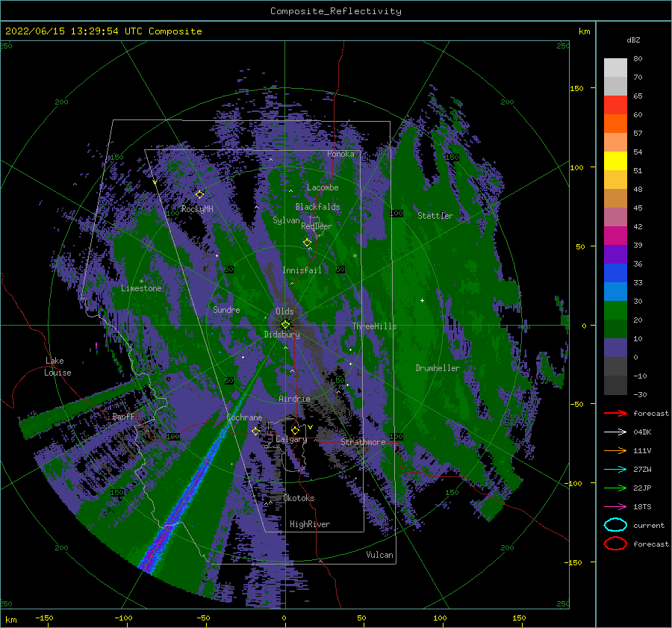Click the Didsbury city label
Viewport: 672px width, 628px height.
coord(281,335)
